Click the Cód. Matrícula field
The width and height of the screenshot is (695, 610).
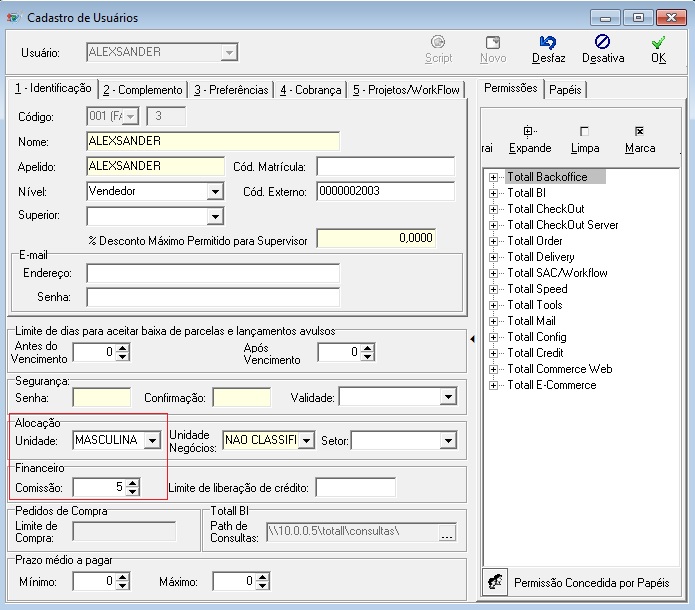point(386,167)
